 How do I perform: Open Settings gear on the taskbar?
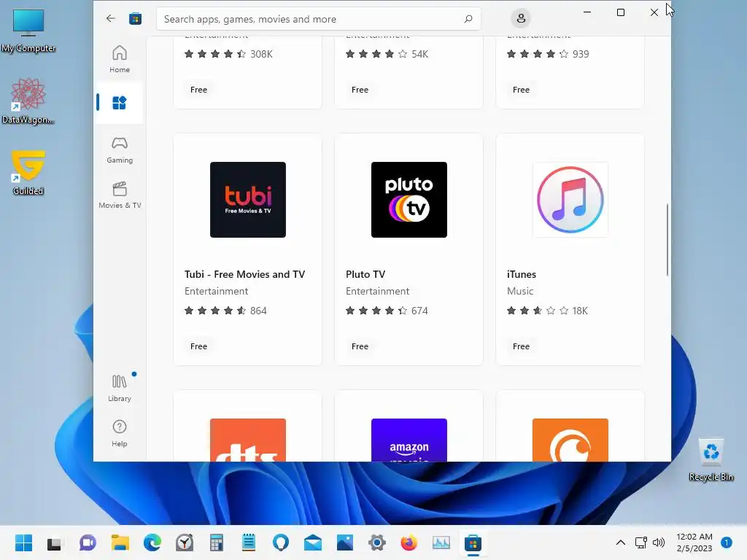tap(377, 542)
